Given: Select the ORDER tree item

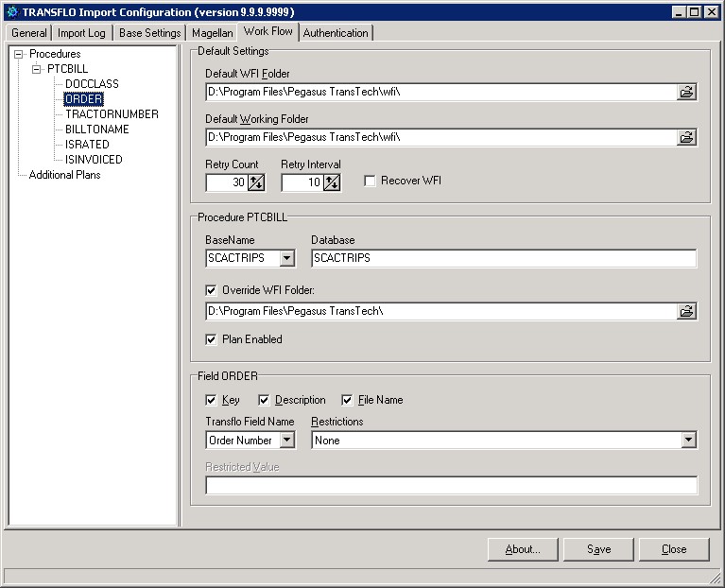Looking at the screenshot, I should coord(84,99).
